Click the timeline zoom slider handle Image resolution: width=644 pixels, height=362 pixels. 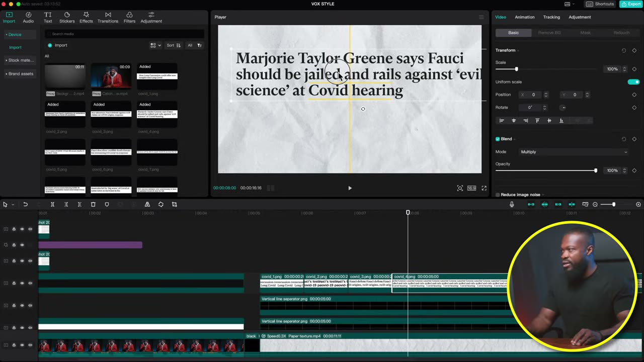click(613, 205)
